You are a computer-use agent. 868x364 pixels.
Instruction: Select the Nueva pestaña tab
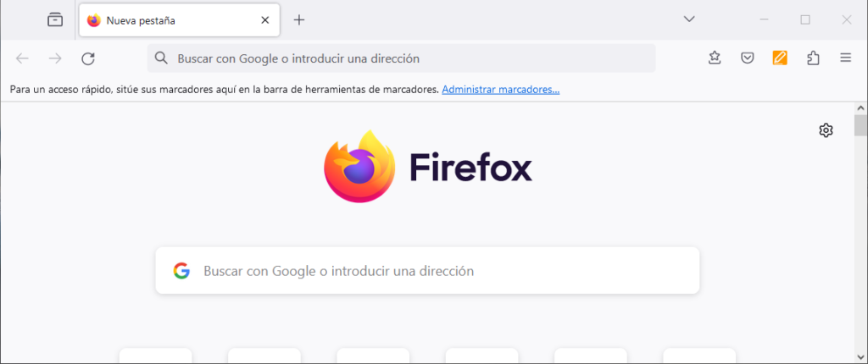pyautogui.click(x=170, y=19)
